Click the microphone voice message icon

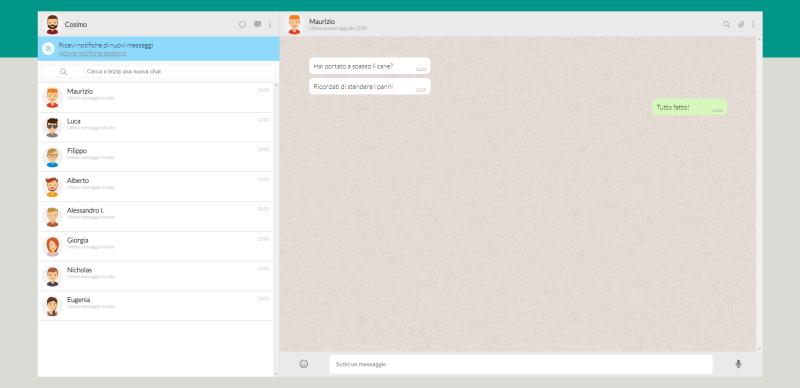pyautogui.click(x=738, y=364)
